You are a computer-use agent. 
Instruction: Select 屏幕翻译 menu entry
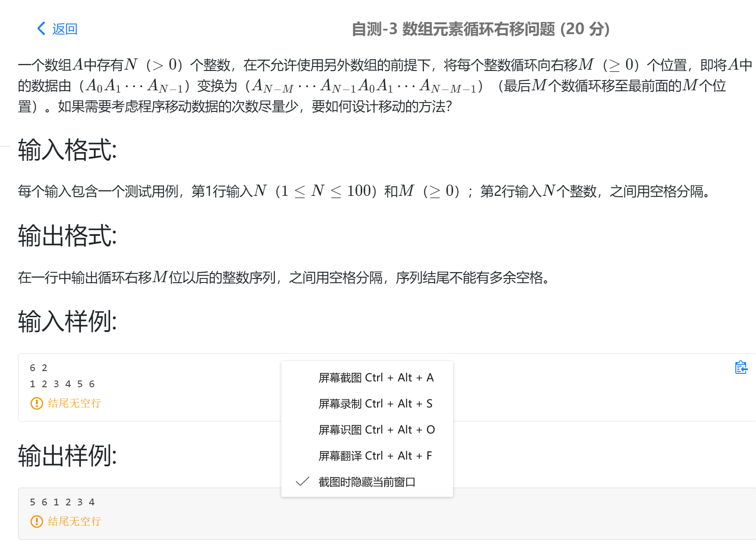[375, 456]
